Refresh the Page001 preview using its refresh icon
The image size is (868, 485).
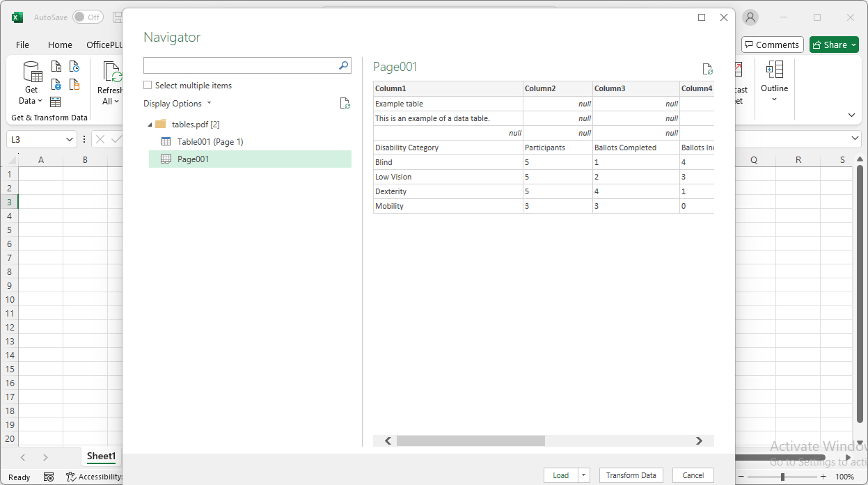[x=708, y=69]
